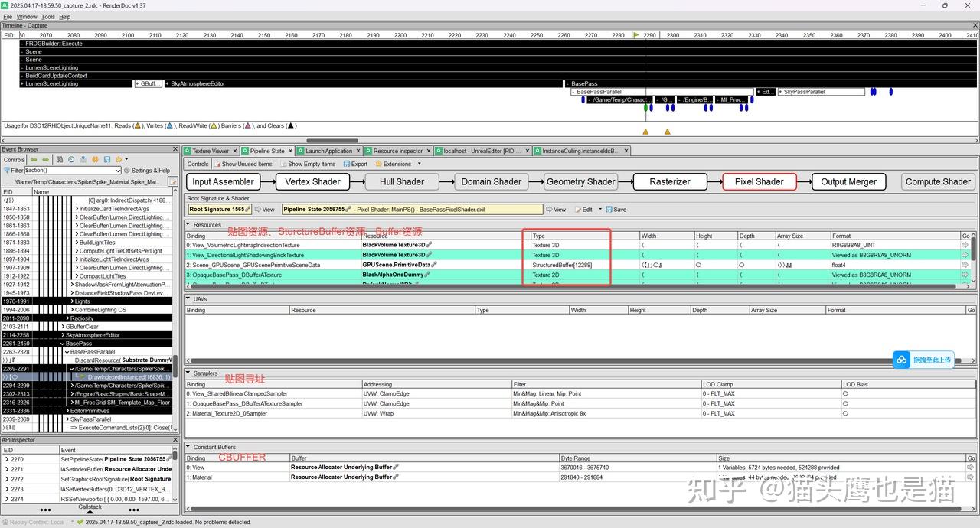Screen dimensions: 980x528
Task: Select the Pixel Shader stage
Action: (758, 181)
